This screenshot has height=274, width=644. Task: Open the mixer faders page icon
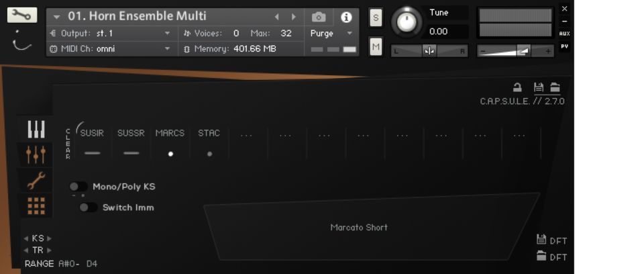(x=36, y=154)
